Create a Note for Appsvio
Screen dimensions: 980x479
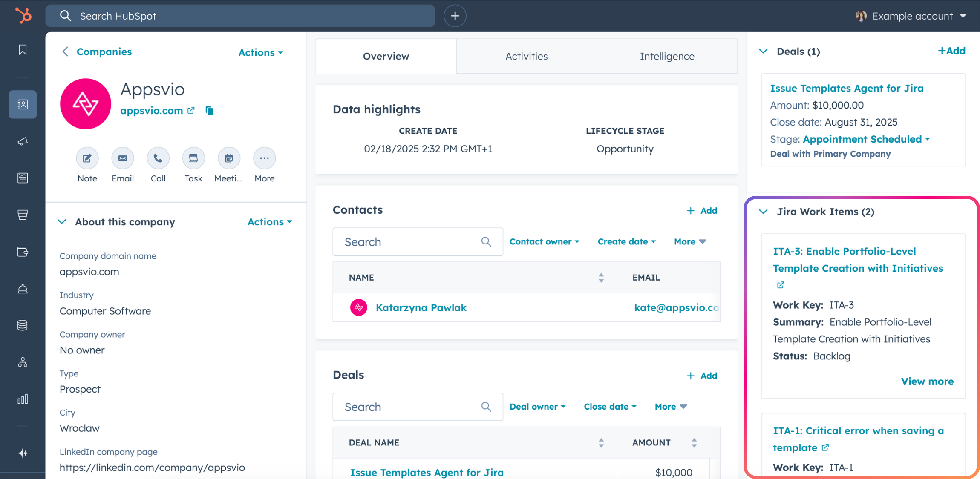[87, 158]
